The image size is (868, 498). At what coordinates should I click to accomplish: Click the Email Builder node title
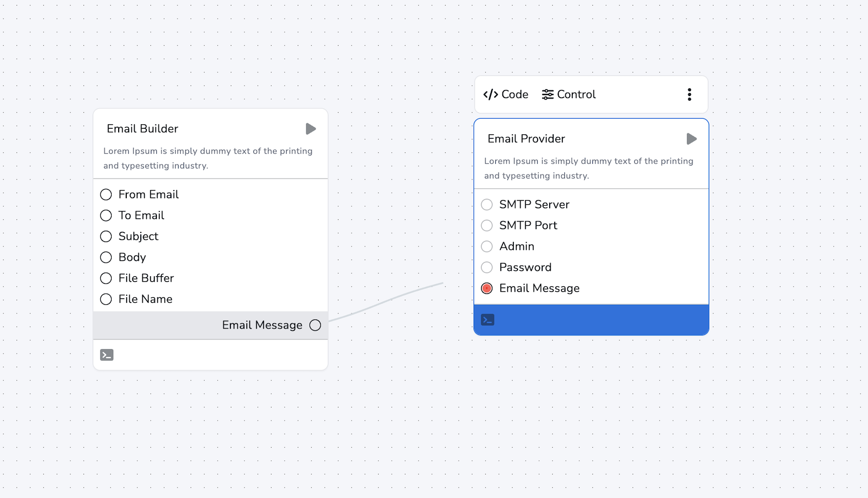pyautogui.click(x=142, y=129)
